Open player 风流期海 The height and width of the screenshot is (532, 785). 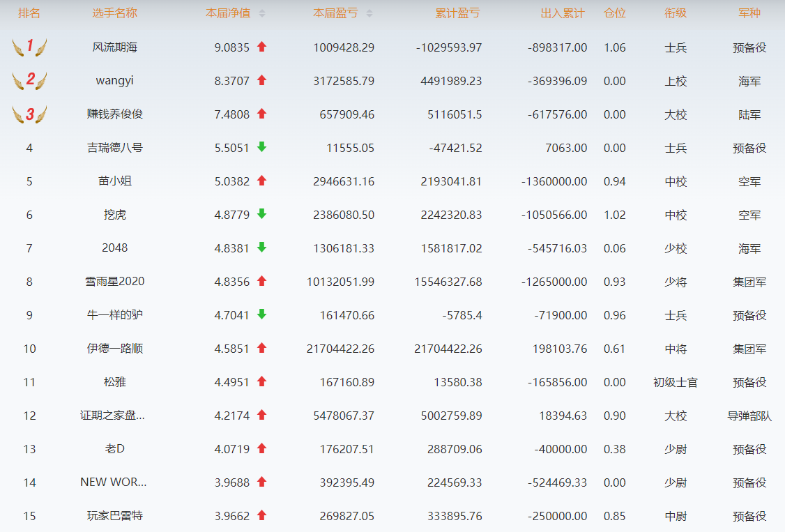[x=114, y=47]
